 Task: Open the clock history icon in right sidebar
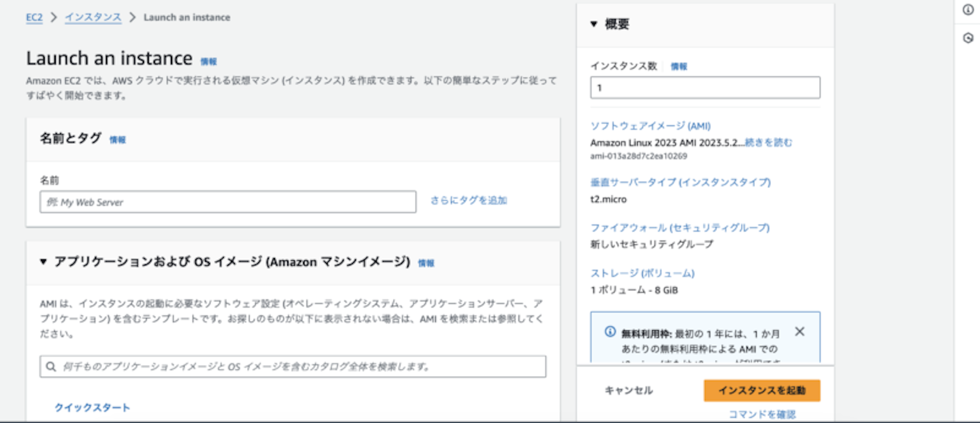point(968,38)
